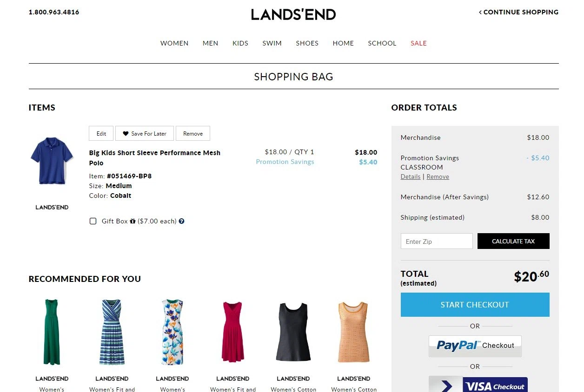Viewport: 584px width, 392px height.
Task: Click Continue Shopping chevron link
Action: 518,12
